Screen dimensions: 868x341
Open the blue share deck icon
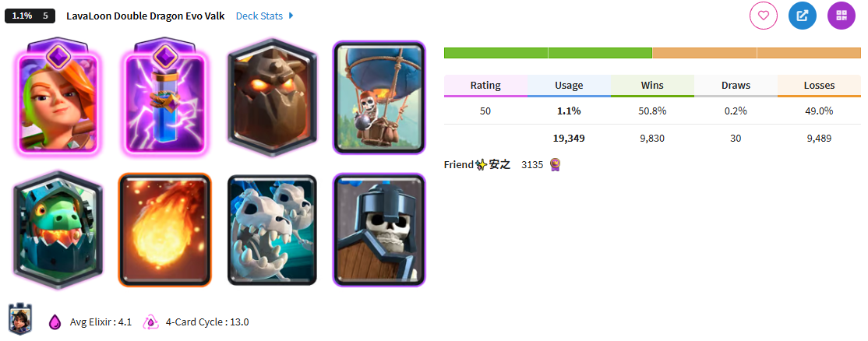pos(802,16)
